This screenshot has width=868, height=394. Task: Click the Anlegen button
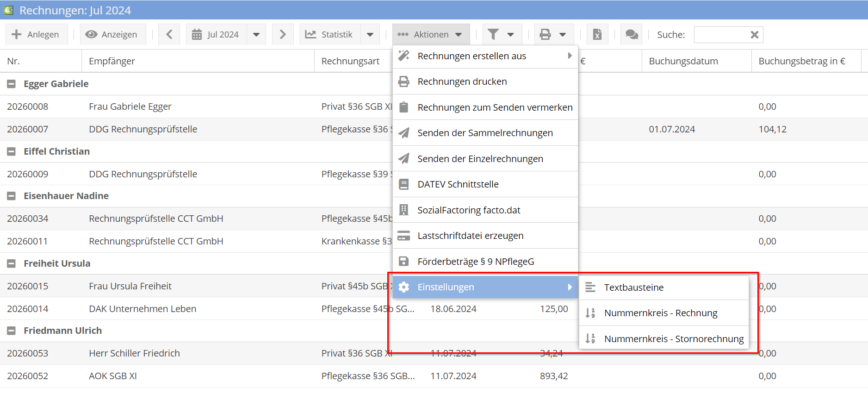pyautogui.click(x=36, y=35)
